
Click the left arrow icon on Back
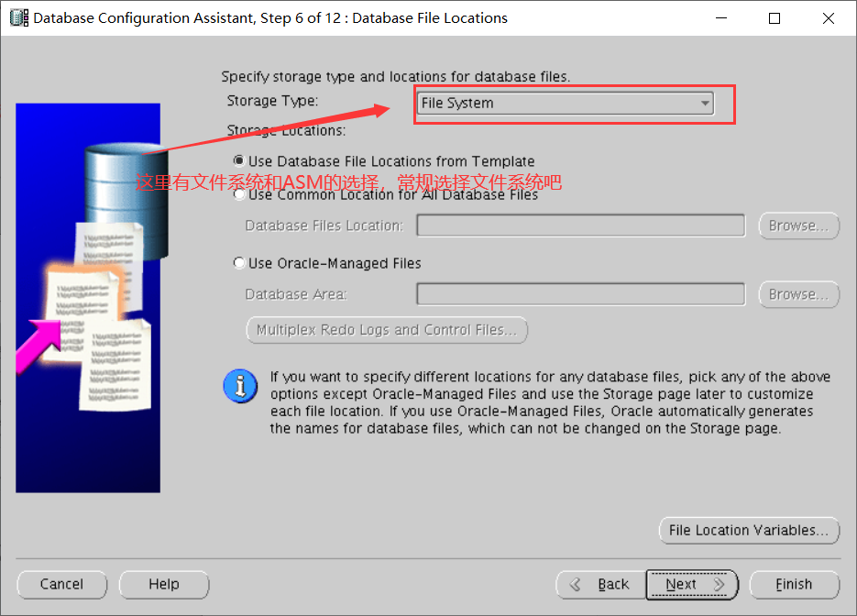(575, 584)
